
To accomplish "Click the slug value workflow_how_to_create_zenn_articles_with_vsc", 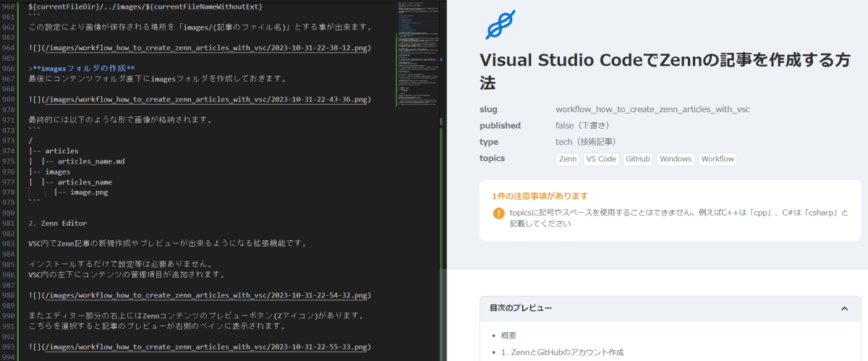I will point(652,109).
